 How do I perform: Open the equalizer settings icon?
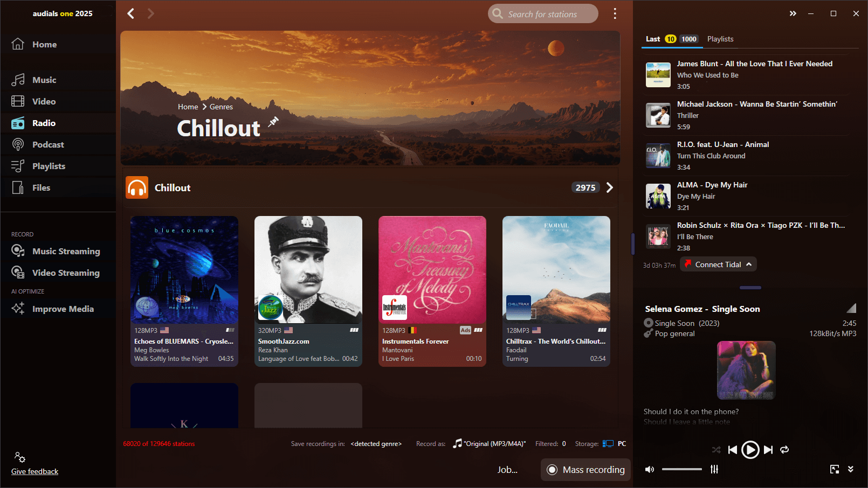[714, 469]
